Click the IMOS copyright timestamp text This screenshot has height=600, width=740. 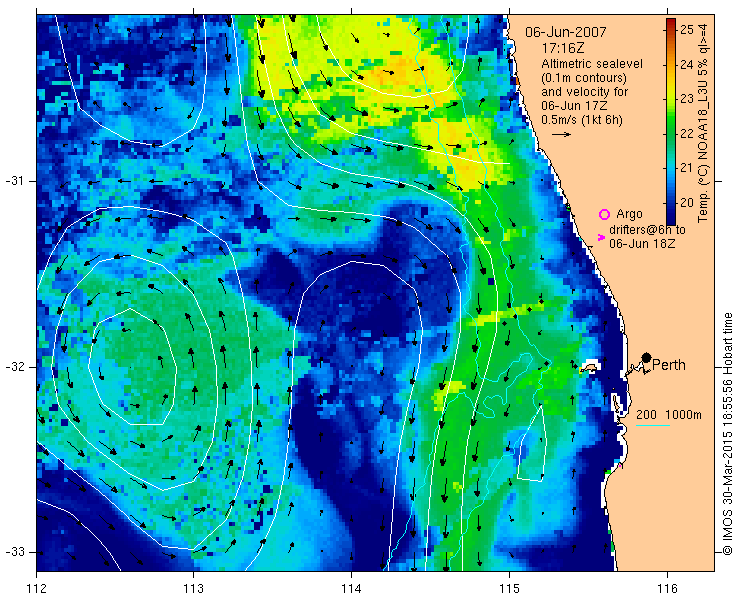click(727, 434)
